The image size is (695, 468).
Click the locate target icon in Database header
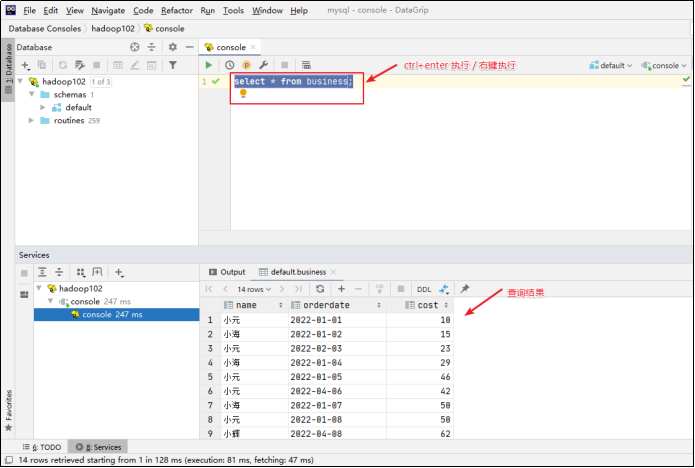135,47
